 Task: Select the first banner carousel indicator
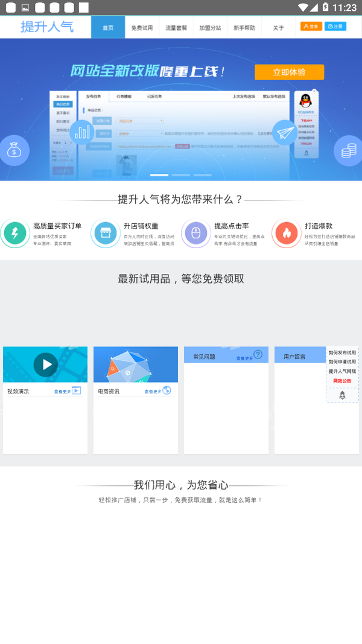(x=159, y=175)
